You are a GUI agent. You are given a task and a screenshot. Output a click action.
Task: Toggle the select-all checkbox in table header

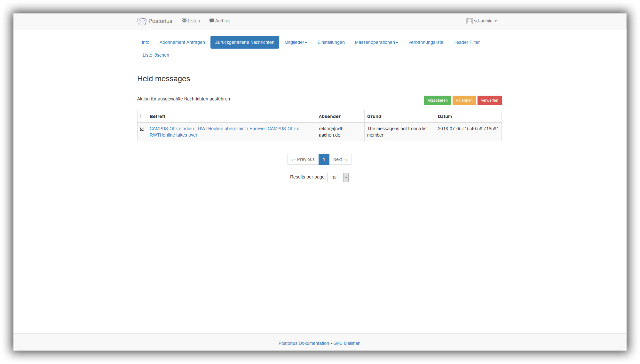point(142,116)
